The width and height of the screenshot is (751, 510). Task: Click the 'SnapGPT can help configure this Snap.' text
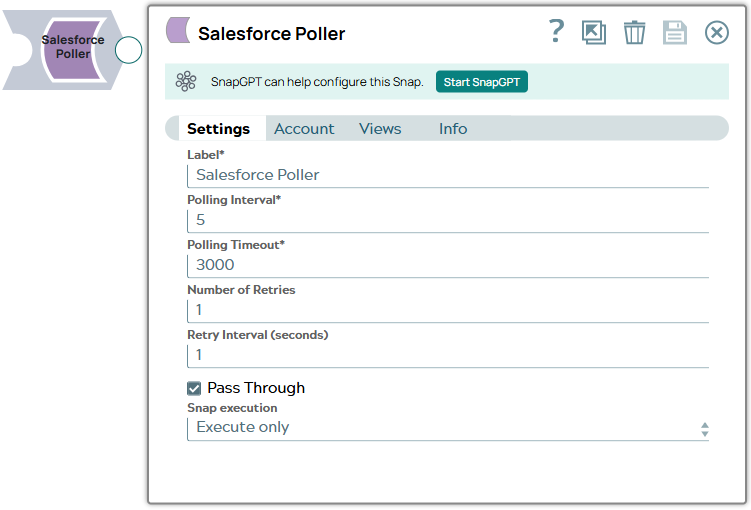(x=317, y=82)
